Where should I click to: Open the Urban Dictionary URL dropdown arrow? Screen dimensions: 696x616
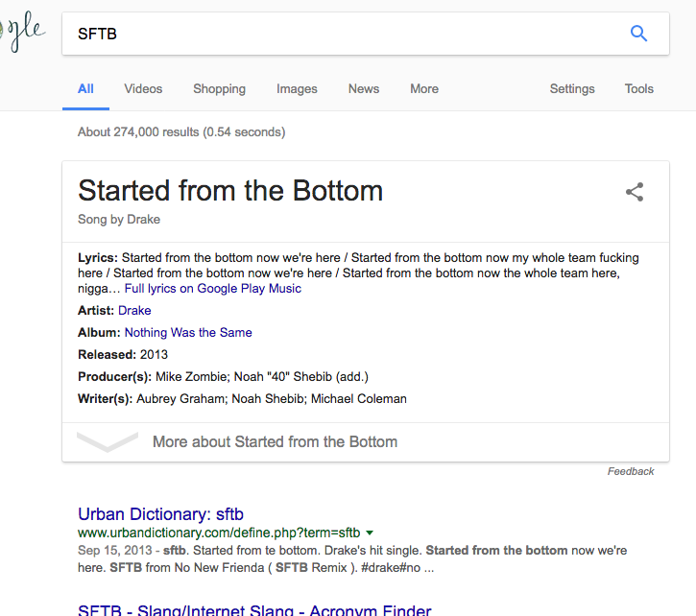(370, 533)
